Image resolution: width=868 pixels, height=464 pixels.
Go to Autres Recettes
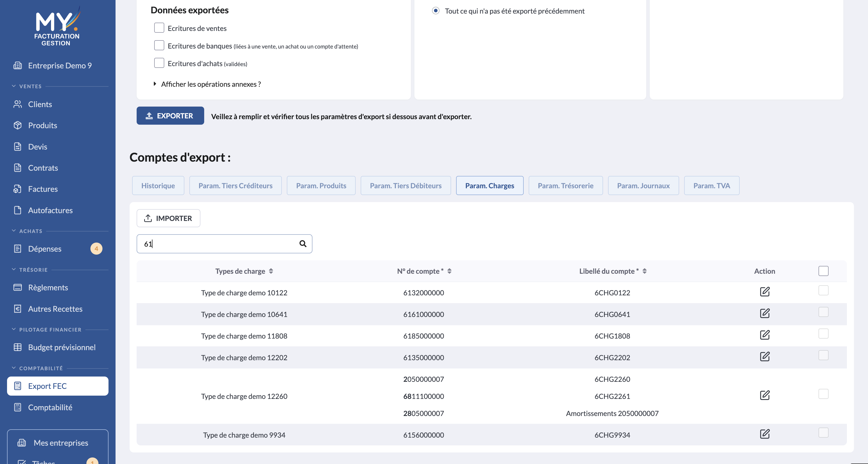tap(55, 309)
